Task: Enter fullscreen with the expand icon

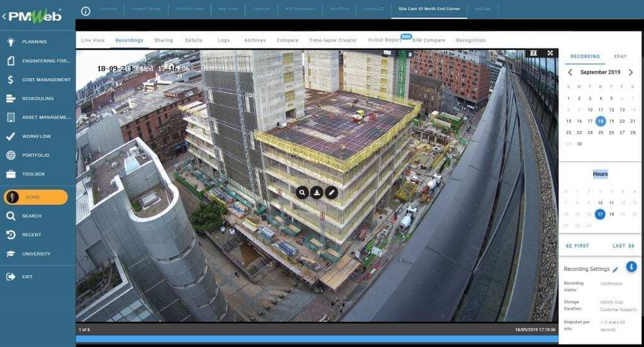Action: [550, 54]
